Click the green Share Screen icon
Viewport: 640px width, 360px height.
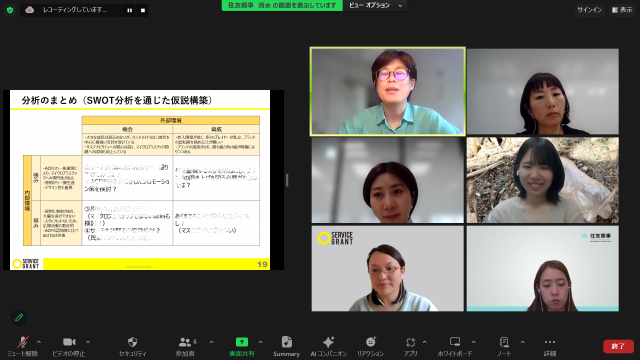point(242,342)
